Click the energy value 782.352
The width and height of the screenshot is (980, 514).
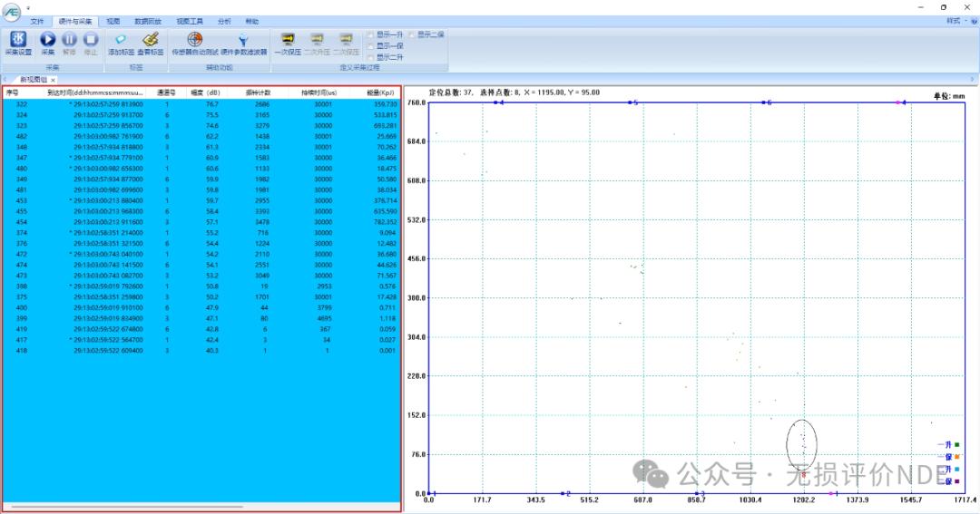pyautogui.click(x=385, y=222)
